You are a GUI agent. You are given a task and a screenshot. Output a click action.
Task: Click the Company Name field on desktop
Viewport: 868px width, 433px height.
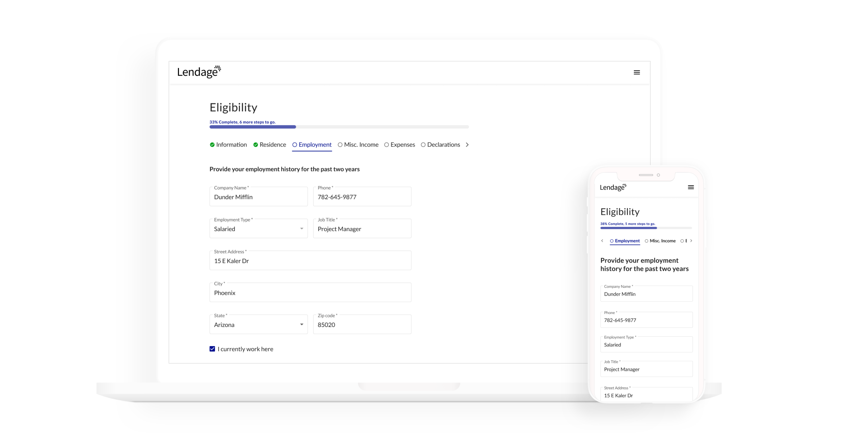click(x=258, y=196)
